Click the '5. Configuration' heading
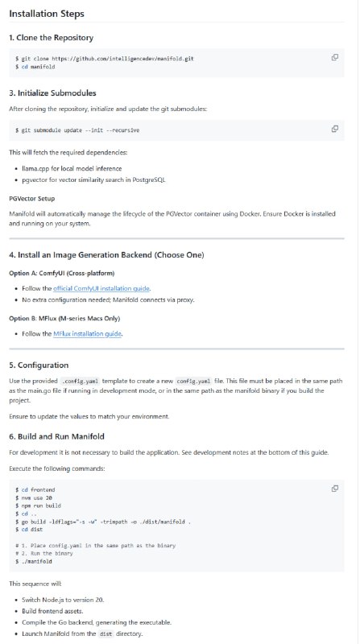The width and height of the screenshot is (360, 644). tap(39, 365)
